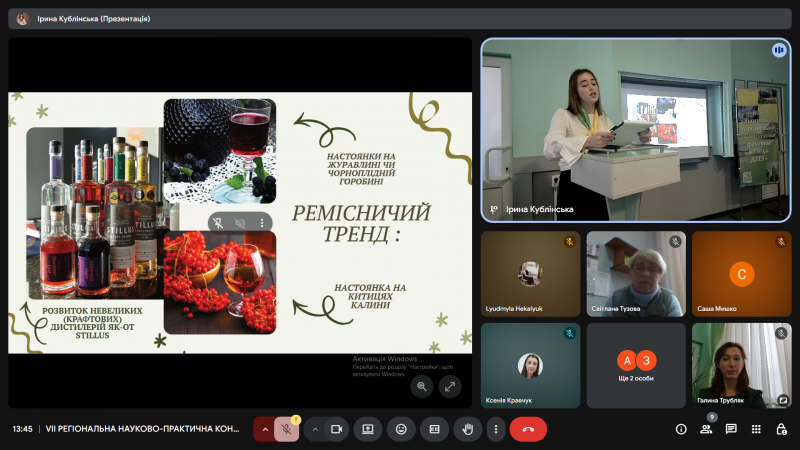The height and width of the screenshot is (450, 800).
Task: Expand video settings arrow beside camera
Action: [315, 429]
